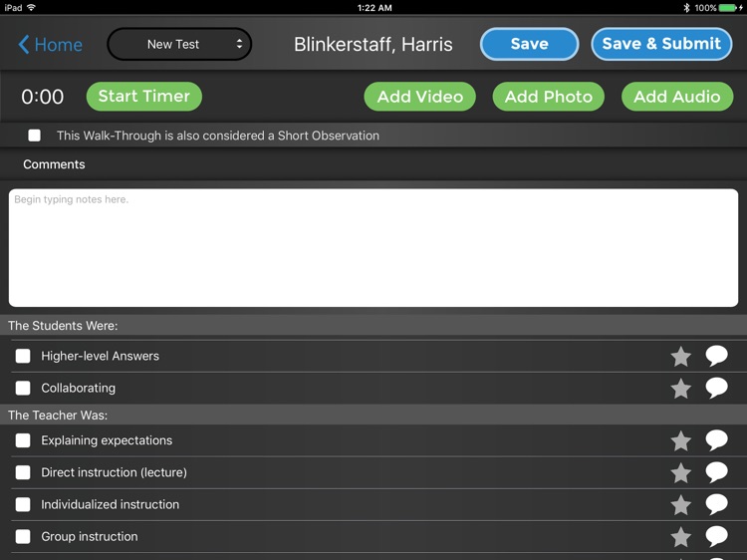Check Higher-level Answers box

coord(23,356)
